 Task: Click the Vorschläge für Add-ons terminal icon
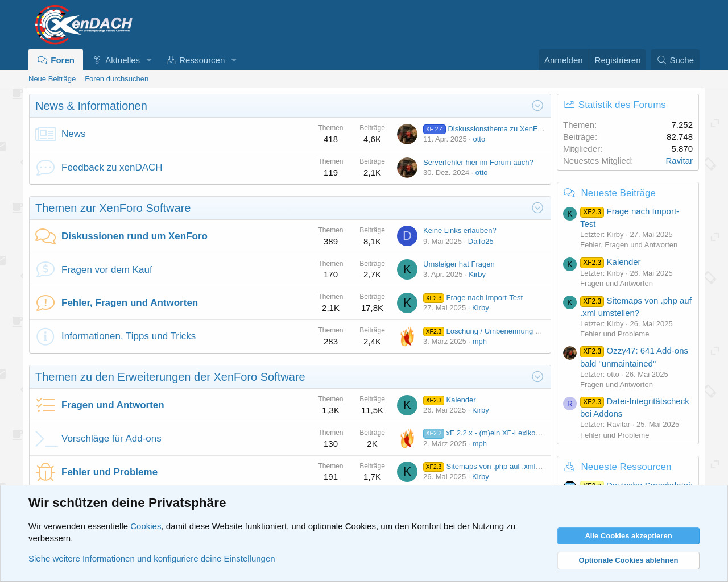coord(46,439)
